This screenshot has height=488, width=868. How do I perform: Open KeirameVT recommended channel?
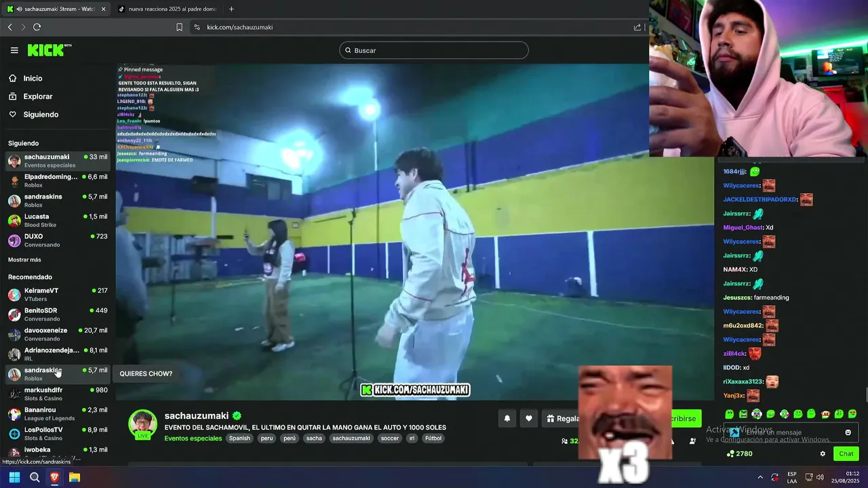[x=58, y=294]
